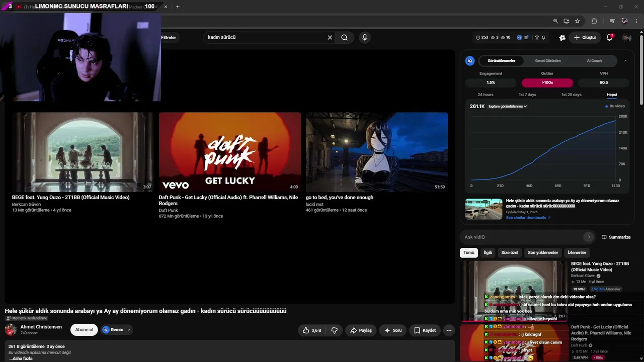Select the İlgili filter chip

tap(488, 252)
